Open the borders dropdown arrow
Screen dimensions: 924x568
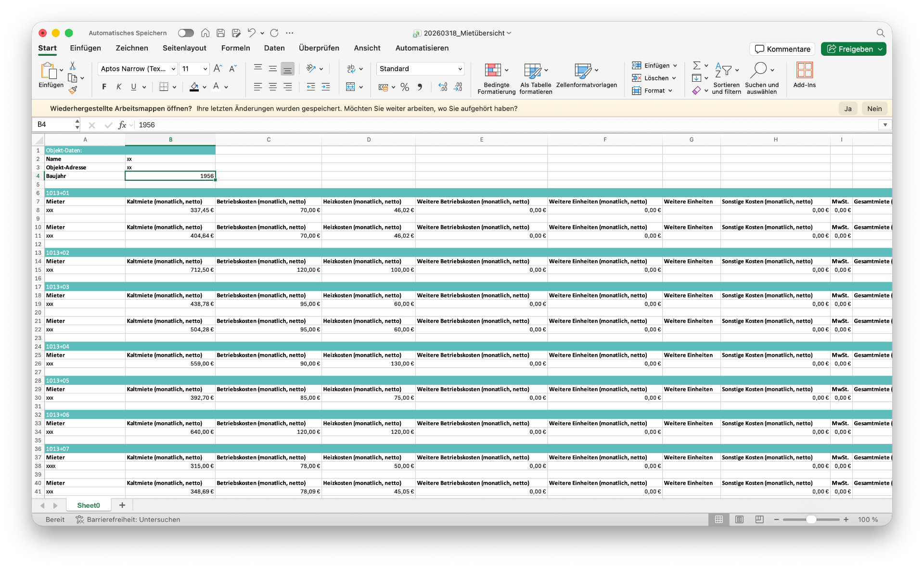pyautogui.click(x=174, y=87)
